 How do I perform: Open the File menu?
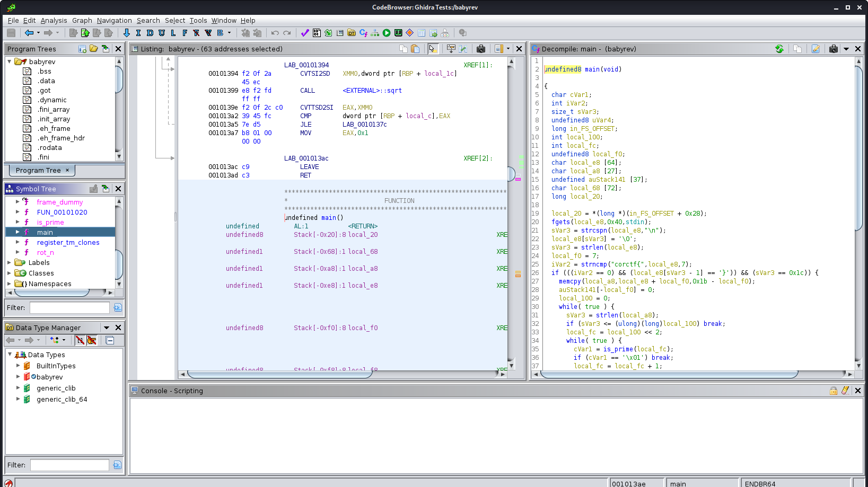pos(13,20)
